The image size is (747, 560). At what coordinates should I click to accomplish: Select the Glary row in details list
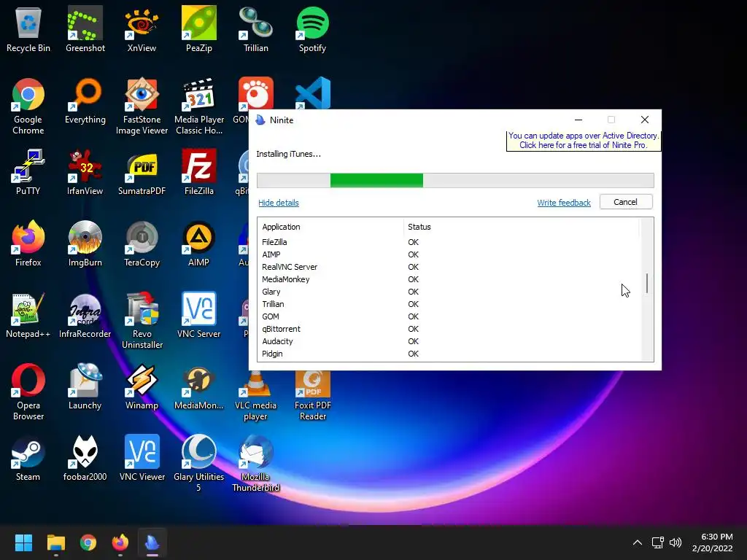tap(449, 292)
